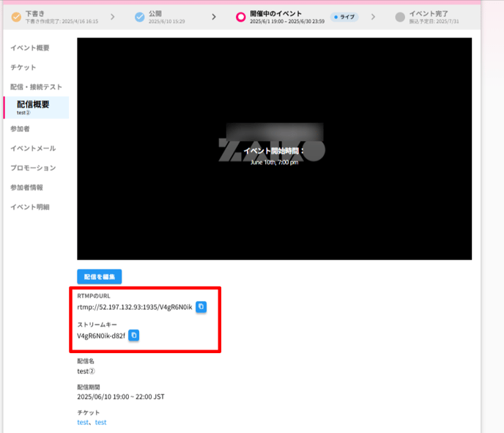Select イベント明細 in the sidebar
Screen dimensions: 504x433
[x=30, y=207]
